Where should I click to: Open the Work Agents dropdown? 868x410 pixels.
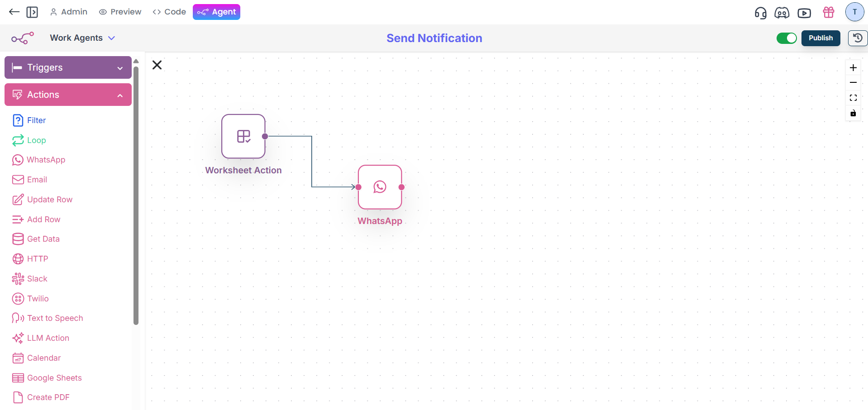(82, 38)
